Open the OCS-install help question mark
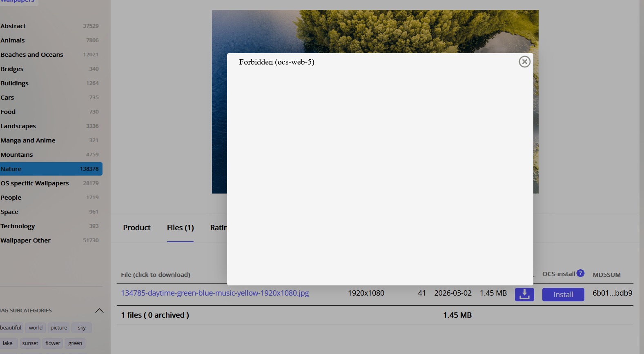The image size is (644, 354). click(x=580, y=273)
